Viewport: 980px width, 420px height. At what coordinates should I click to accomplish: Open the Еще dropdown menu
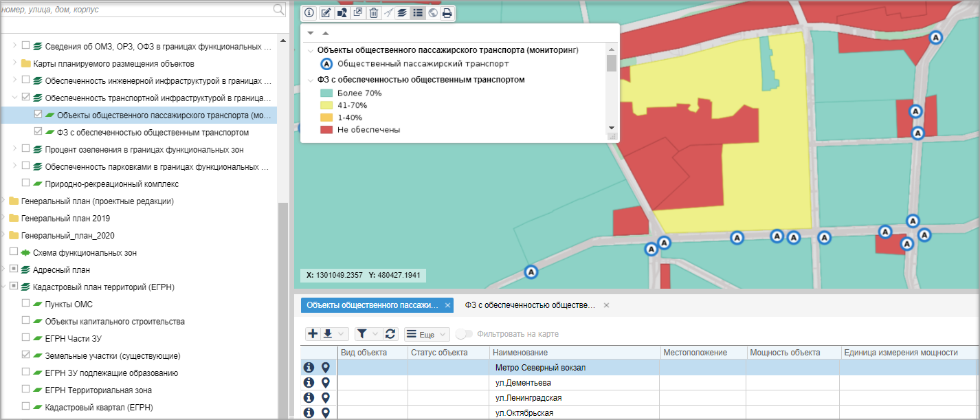pyautogui.click(x=427, y=334)
